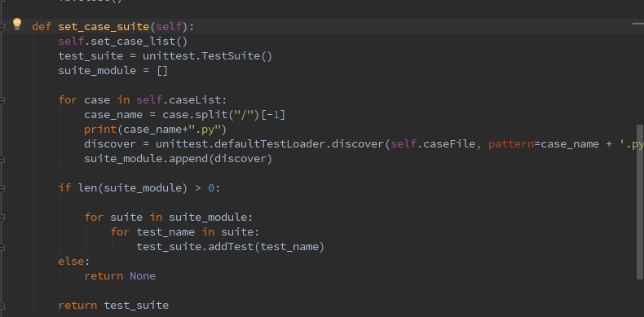Click the fold-end marker beside suite_module.append line

[2, 158]
